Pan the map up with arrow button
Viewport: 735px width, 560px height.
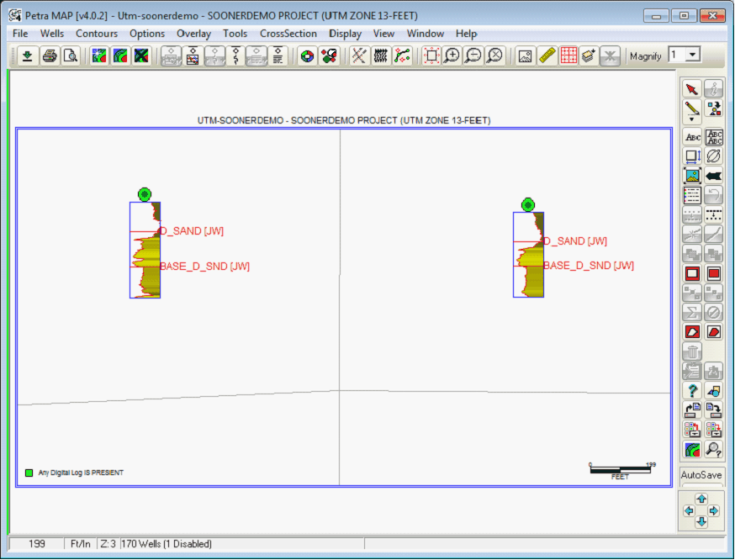pos(701,499)
